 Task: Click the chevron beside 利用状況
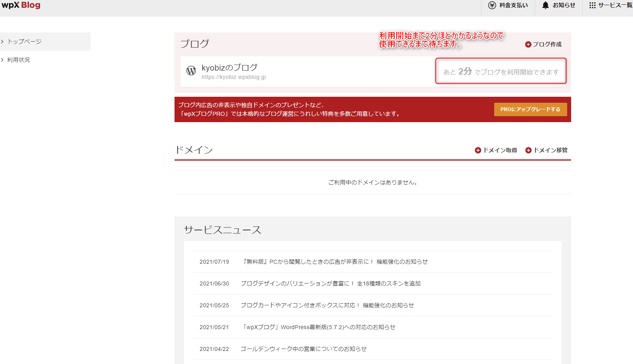[2, 60]
